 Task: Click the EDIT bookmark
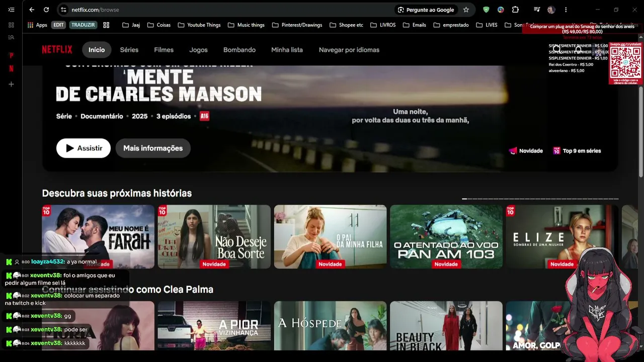click(x=59, y=25)
